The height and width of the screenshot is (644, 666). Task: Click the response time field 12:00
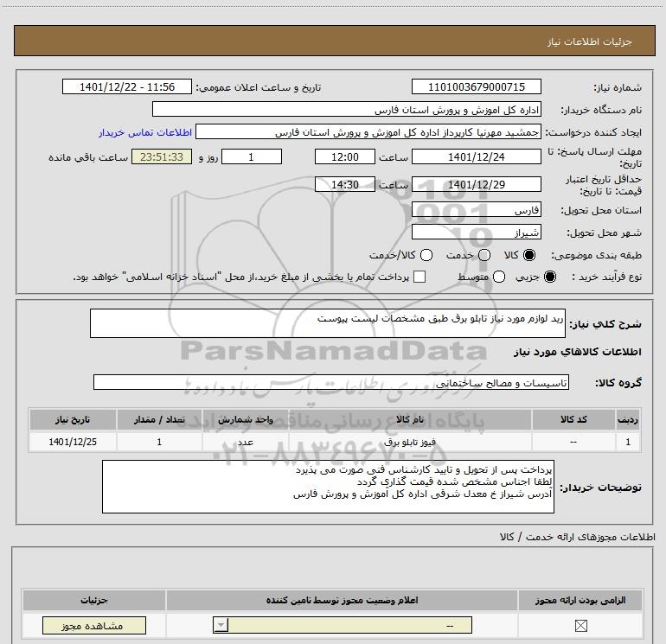(345, 156)
